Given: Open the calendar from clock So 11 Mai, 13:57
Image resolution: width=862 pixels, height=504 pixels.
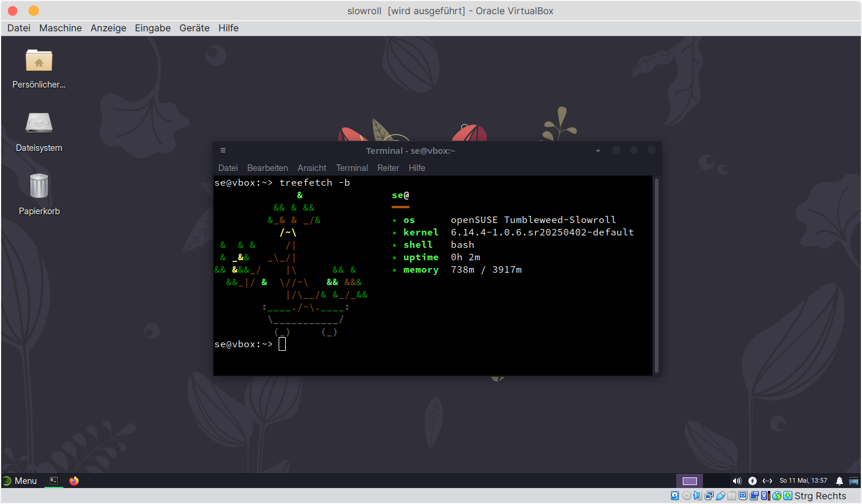Looking at the screenshot, I should [803, 481].
